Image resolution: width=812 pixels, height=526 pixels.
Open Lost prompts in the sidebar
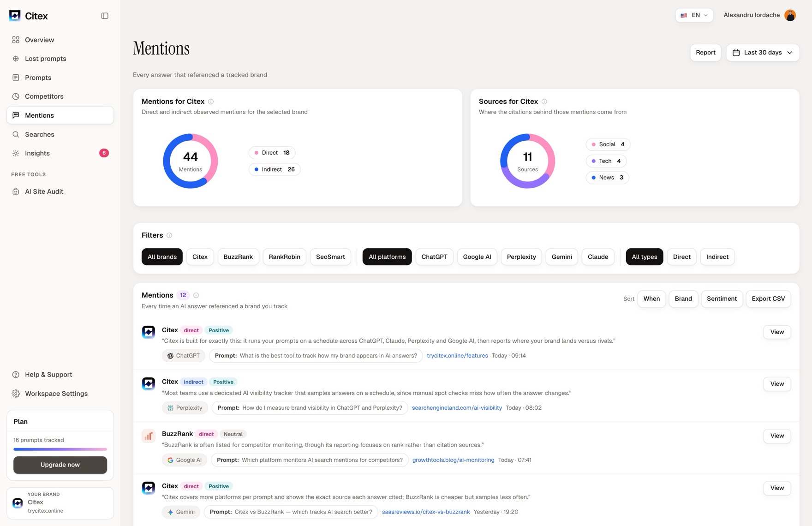pyautogui.click(x=60, y=59)
